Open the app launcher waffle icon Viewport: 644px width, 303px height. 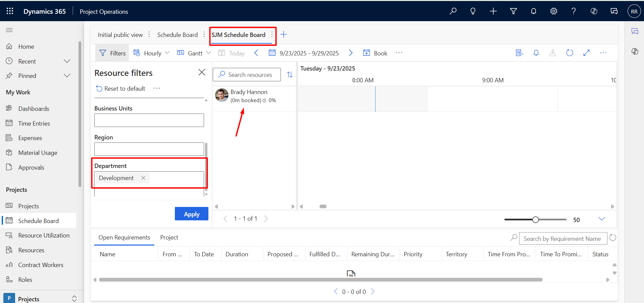[10, 11]
